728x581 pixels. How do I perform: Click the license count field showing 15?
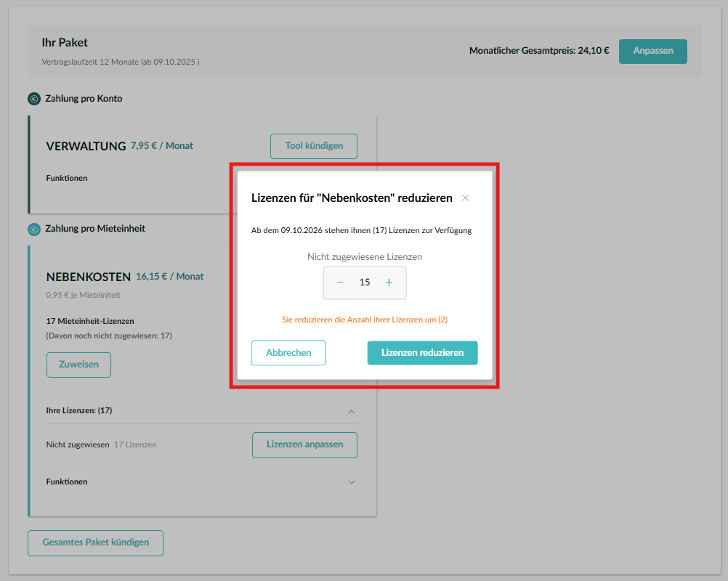pos(365,283)
